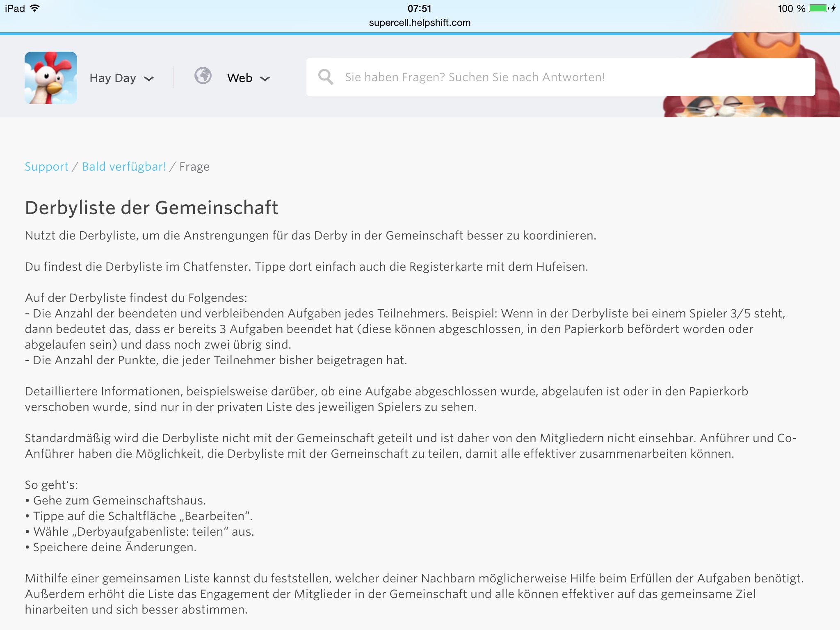The width and height of the screenshot is (840, 630).
Task: Open the Hay Day game selector label
Action: [113, 78]
